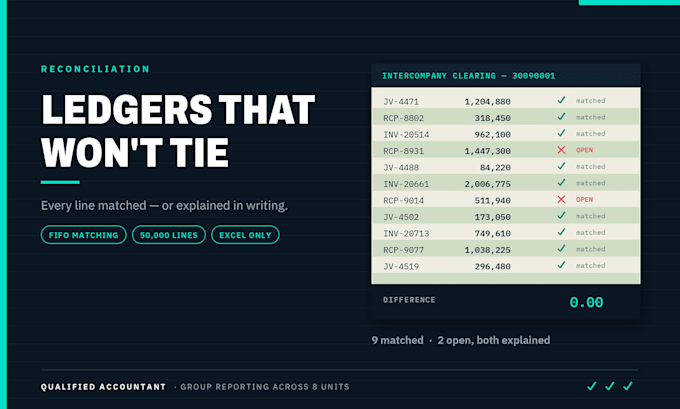Click the checkmark on row JV-4519

(x=561, y=265)
